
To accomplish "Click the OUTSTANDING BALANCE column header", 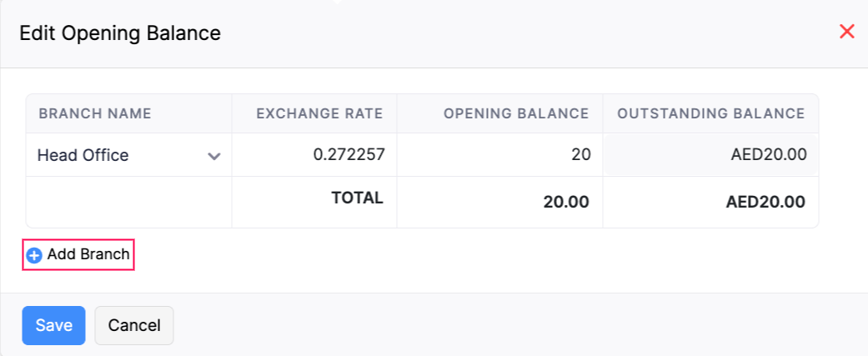I will point(710,113).
